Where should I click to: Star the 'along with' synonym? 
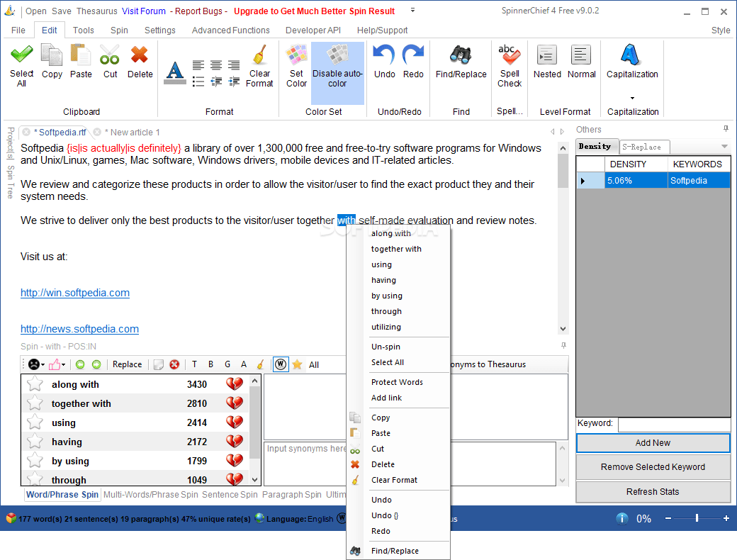coord(35,384)
